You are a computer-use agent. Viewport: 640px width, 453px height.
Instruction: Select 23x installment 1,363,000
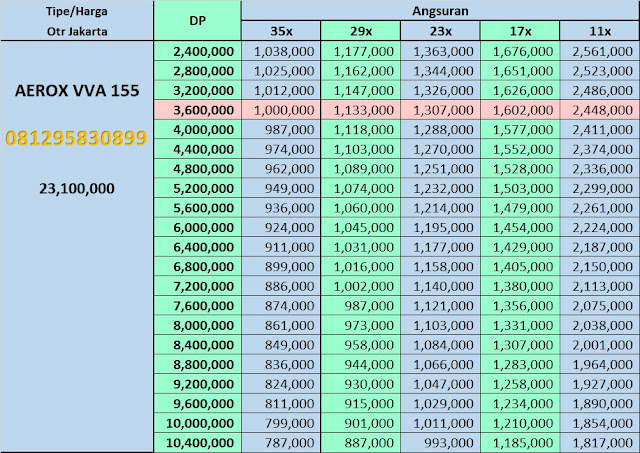pos(440,51)
